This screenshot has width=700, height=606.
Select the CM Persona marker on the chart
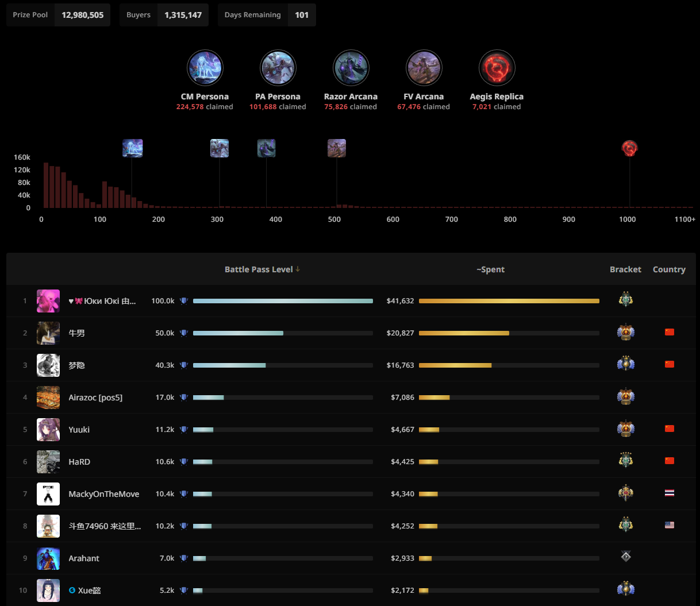[x=132, y=148]
